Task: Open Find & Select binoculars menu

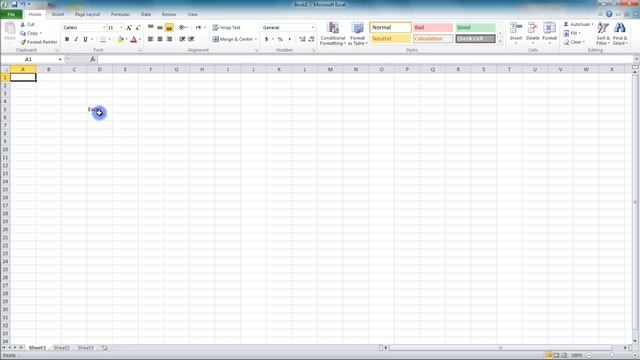Action: click(x=620, y=33)
